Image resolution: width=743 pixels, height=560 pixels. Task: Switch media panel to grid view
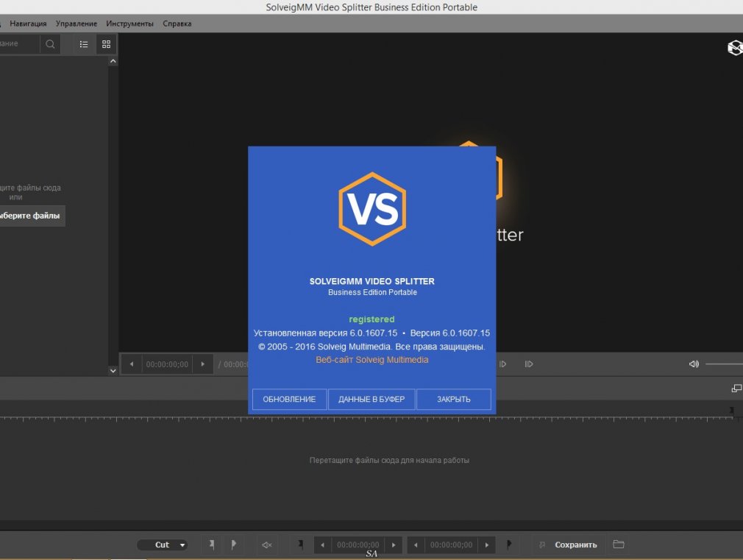pos(106,44)
